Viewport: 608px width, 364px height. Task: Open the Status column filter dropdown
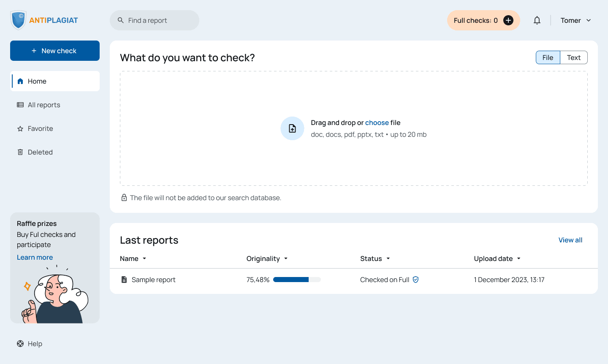tap(388, 258)
